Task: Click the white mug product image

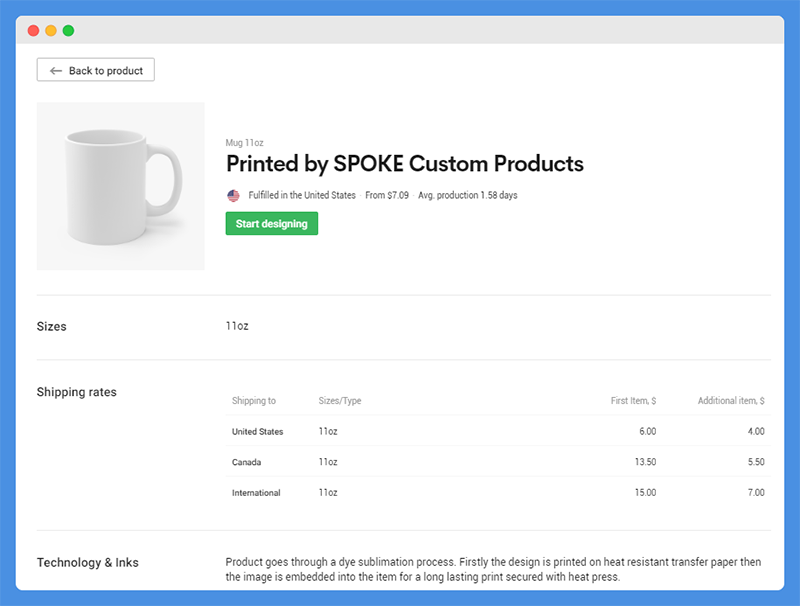Action: click(120, 186)
